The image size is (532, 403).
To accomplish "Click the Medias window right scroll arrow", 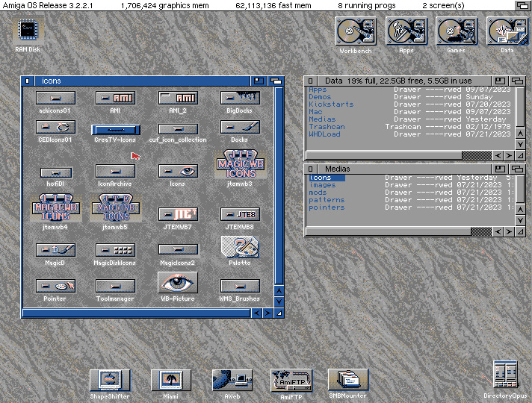I will click(509, 232).
